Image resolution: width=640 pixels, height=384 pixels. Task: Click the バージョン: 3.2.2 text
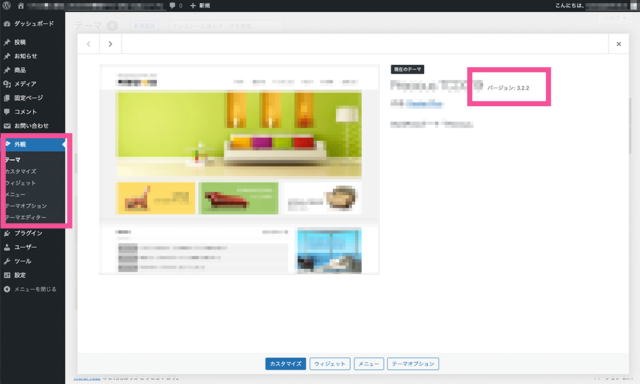(x=508, y=88)
